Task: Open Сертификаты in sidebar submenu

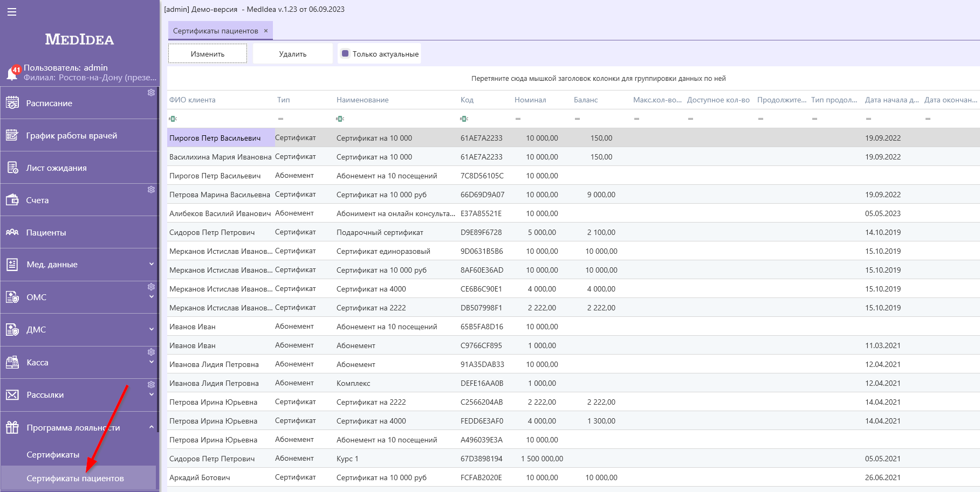Action: [53, 455]
